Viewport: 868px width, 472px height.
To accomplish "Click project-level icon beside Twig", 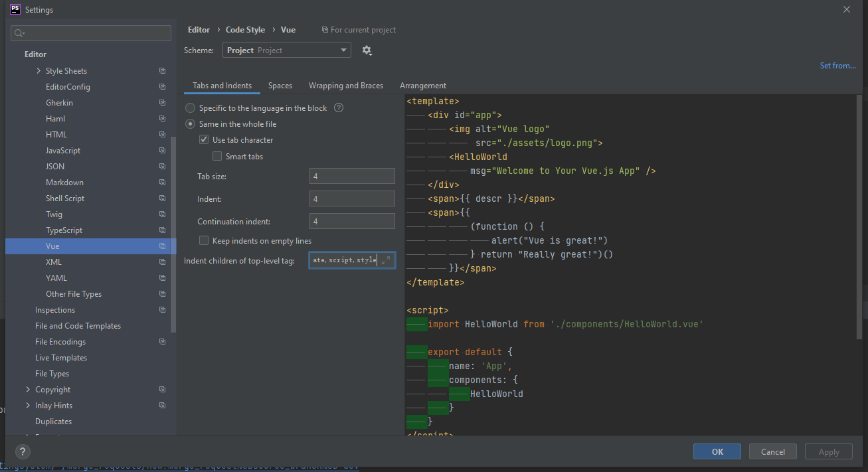I will 162,214.
